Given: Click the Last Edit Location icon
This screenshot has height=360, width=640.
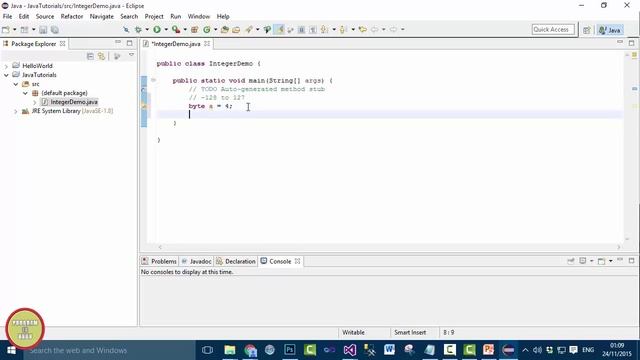Looking at the screenshot, I should coord(362,30).
